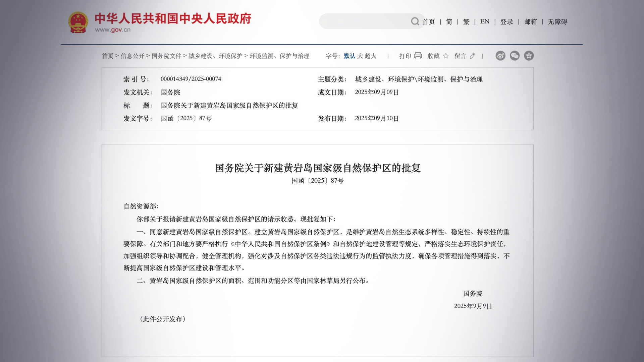Click the star icon beside 收藏
The width and height of the screenshot is (644, 362).
[x=446, y=56]
